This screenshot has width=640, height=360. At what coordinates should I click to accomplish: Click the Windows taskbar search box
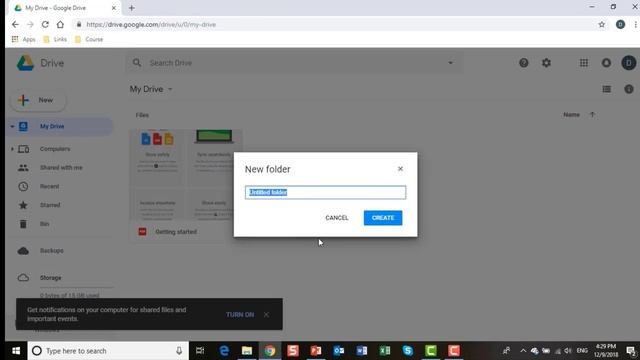(108, 351)
